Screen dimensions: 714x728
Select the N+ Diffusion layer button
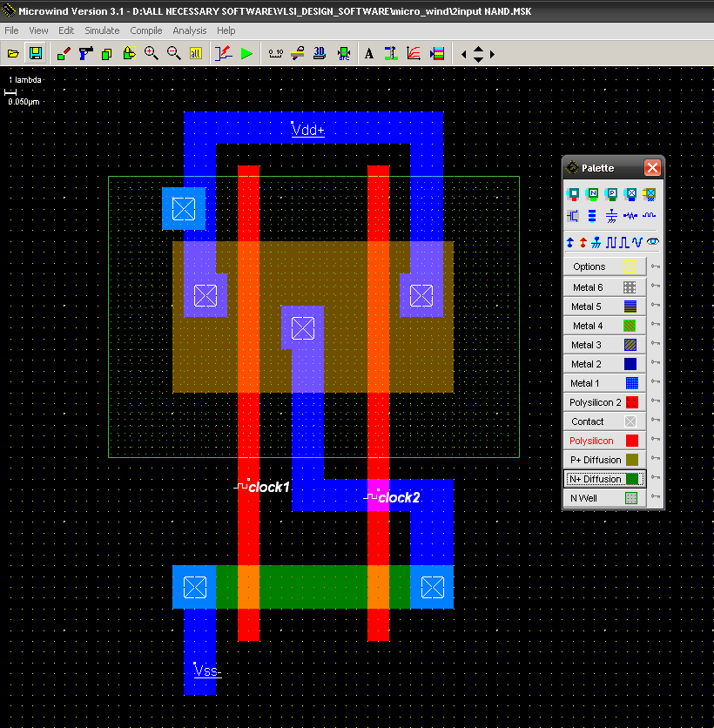[x=604, y=479]
